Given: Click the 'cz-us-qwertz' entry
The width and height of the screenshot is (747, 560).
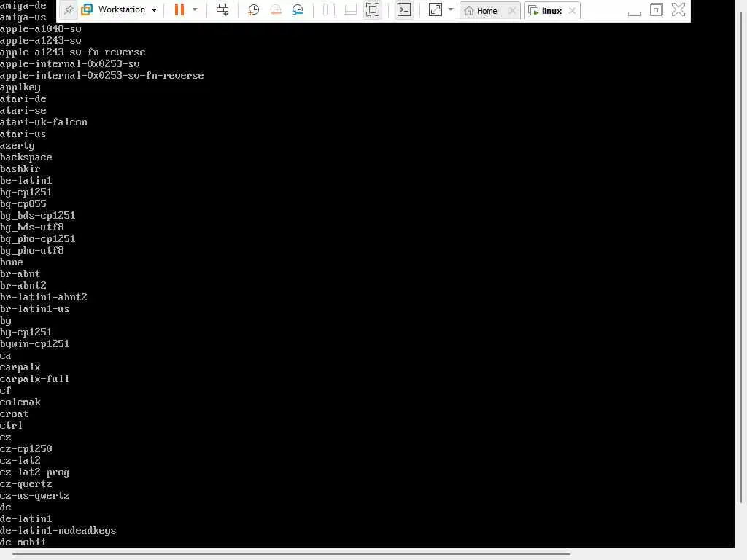Looking at the screenshot, I should tap(35, 496).
